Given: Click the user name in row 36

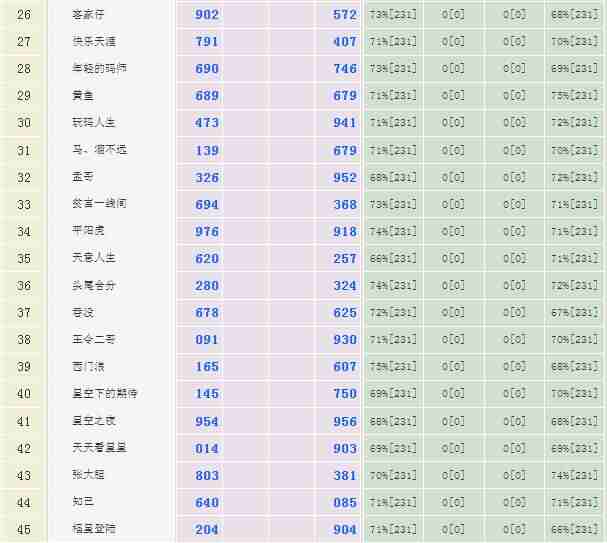Looking at the screenshot, I should point(94,285).
